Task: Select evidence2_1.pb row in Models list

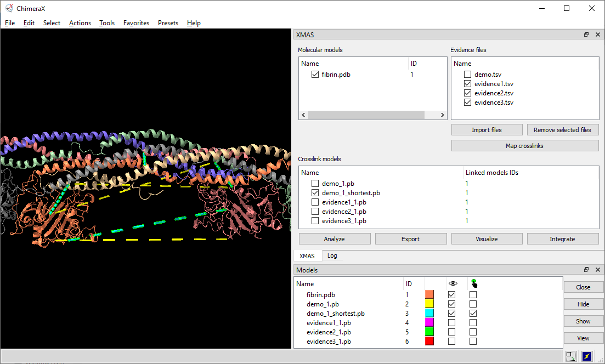Action: click(428, 332)
